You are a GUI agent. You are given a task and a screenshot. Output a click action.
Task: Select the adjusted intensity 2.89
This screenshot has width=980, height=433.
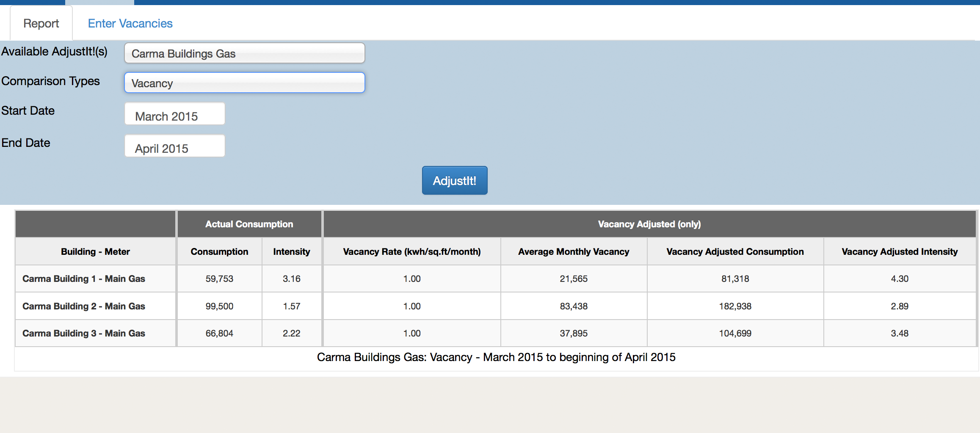pos(900,306)
